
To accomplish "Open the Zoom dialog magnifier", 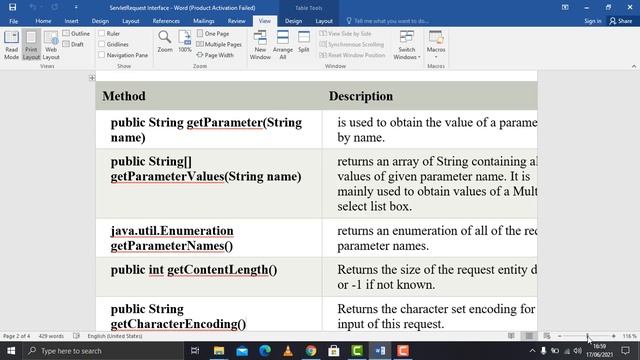I will pyautogui.click(x=165, y=42).
